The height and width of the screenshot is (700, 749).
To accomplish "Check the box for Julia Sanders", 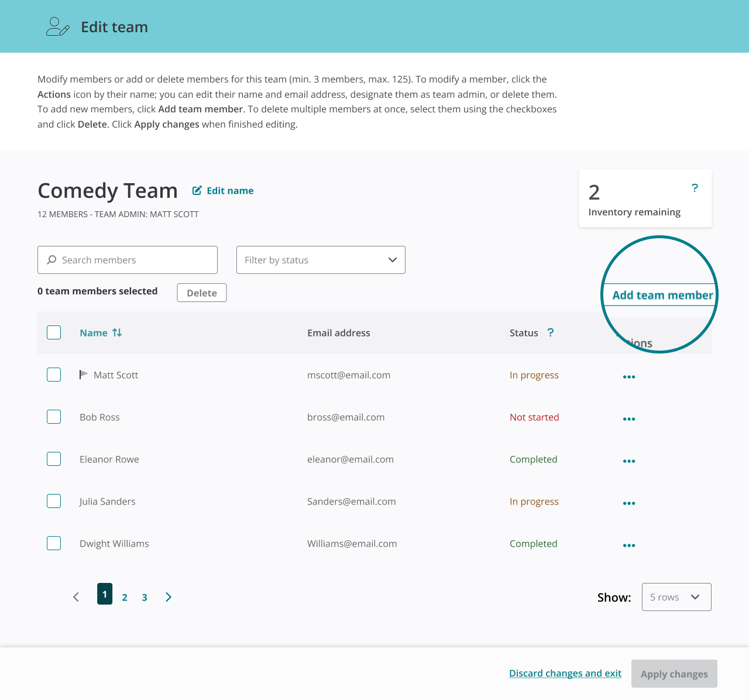I will (54, 501).
